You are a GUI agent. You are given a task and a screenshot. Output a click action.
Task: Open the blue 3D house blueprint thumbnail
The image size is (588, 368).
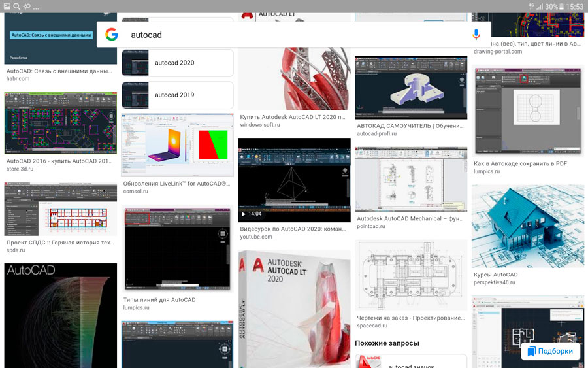(x=528, y=226)
